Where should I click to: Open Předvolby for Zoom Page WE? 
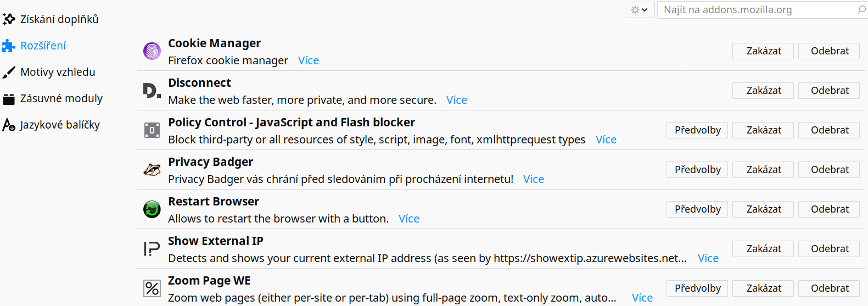click(697, 288)
